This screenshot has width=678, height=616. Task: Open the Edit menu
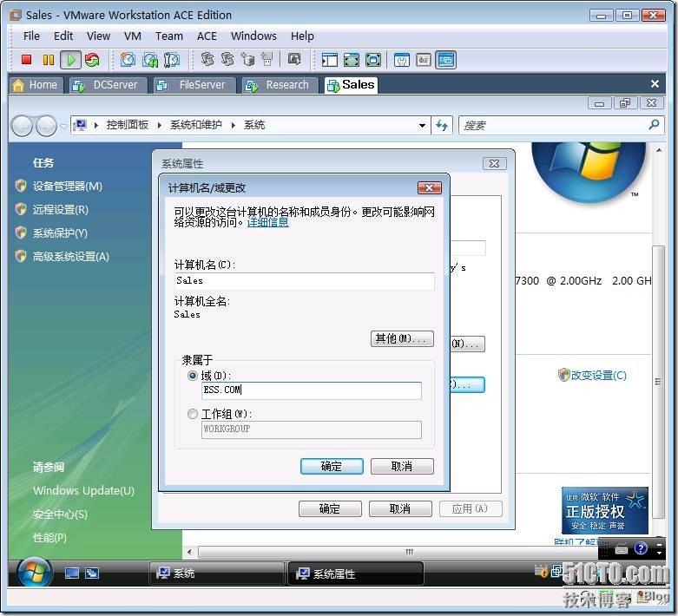[63, 36]
